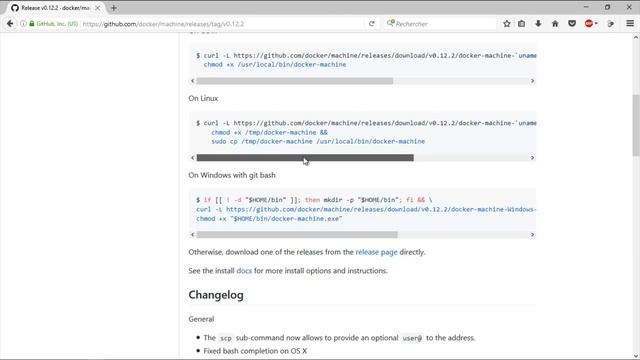Click the inline 'scp' code word
Viewport: 640px width, 360px height.
(x=225, y=338)
